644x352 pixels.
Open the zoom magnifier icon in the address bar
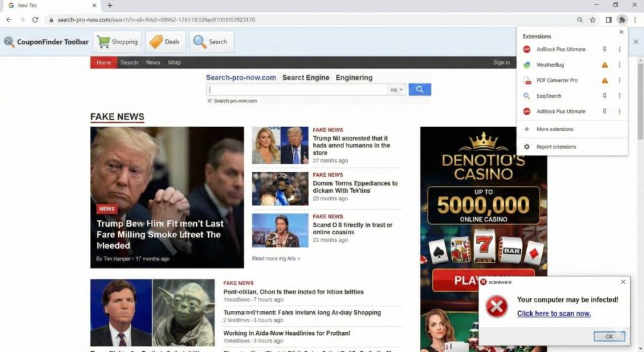(x=579, y=20)
